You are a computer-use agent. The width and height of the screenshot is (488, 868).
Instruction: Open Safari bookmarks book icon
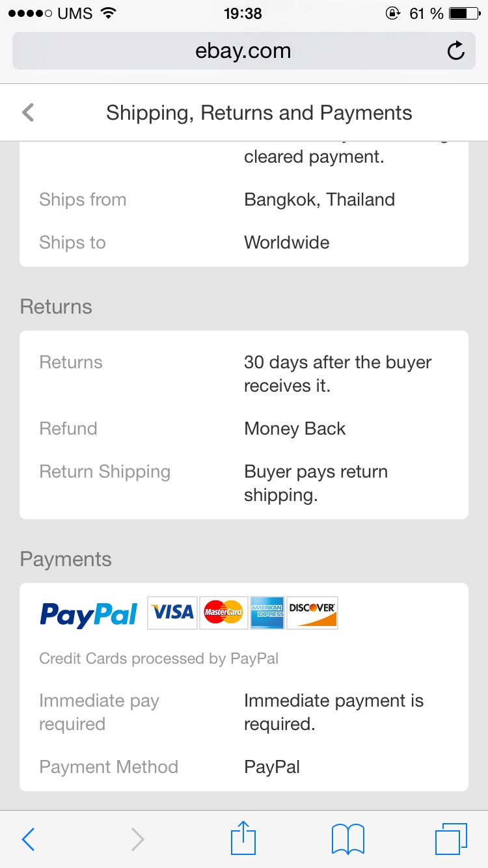point(347,839)
